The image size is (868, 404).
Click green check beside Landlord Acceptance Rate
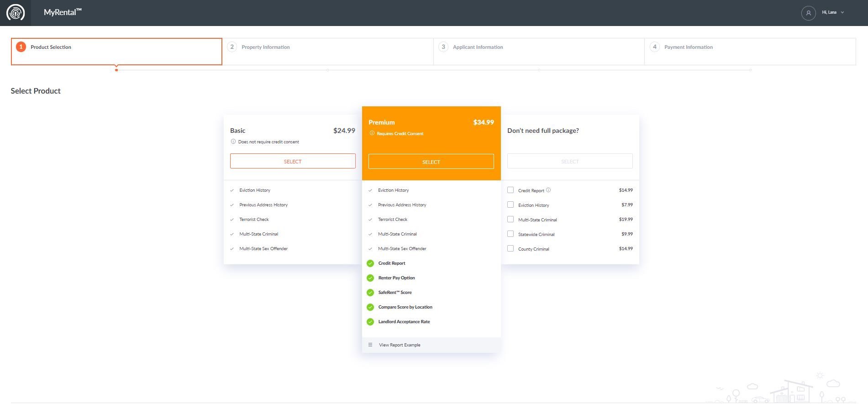[370, 322]
